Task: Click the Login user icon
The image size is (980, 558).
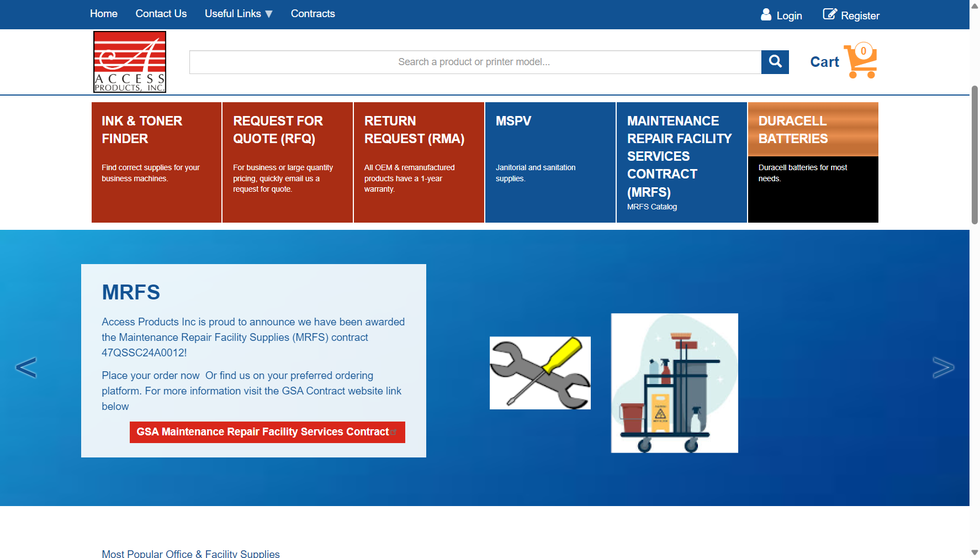Action: click(766, 15)
